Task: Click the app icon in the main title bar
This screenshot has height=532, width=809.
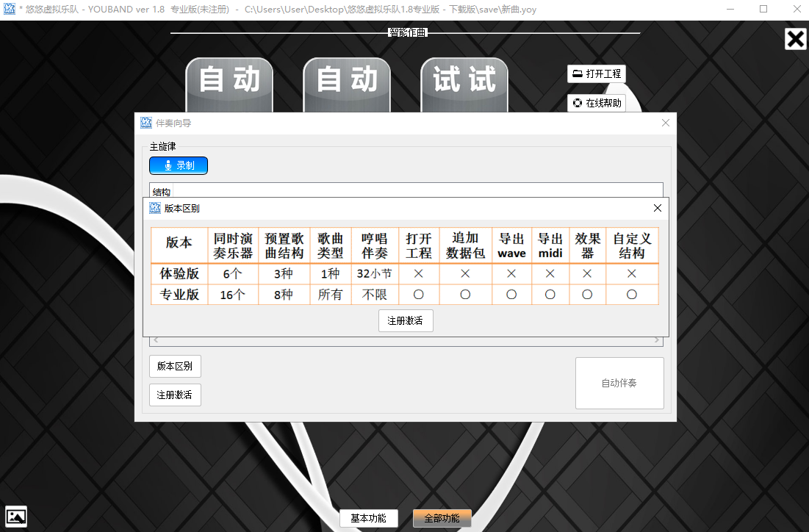Action: [x=10, y=9]
